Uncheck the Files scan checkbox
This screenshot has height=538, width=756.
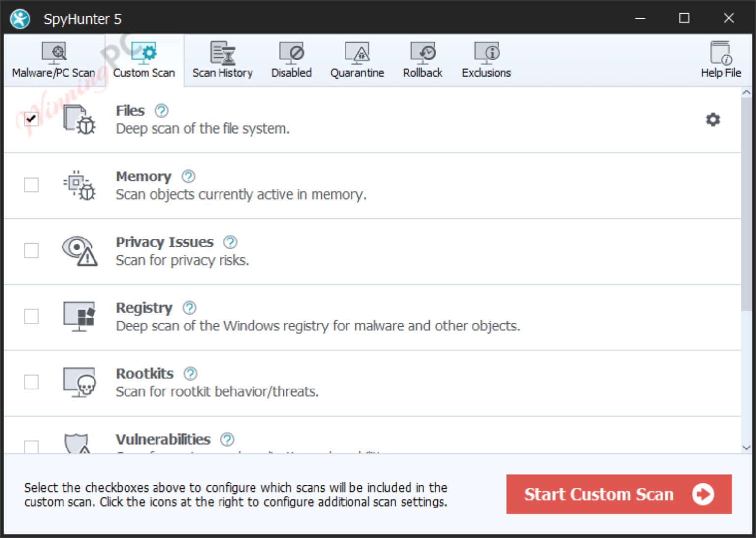pos(31,119)
